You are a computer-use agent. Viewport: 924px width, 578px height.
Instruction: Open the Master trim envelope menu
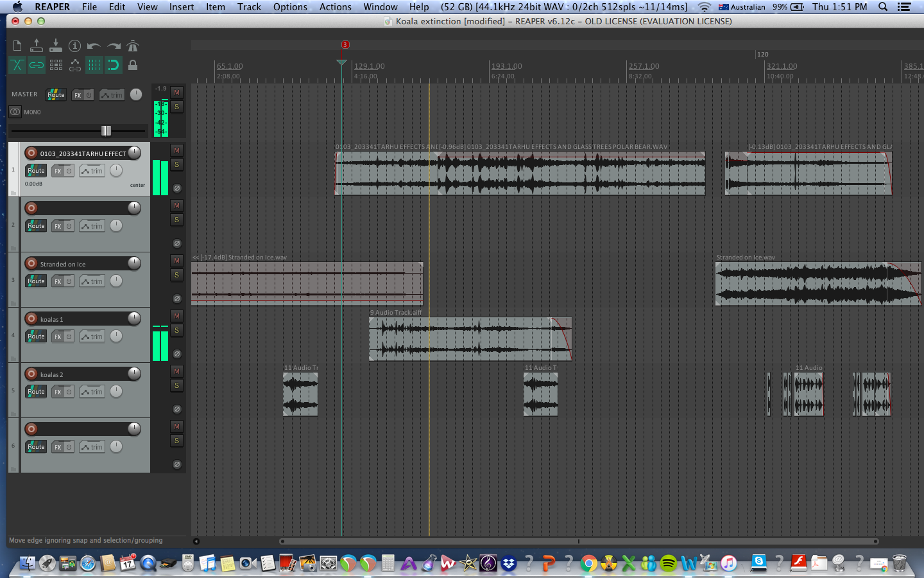tap(112, 95)
